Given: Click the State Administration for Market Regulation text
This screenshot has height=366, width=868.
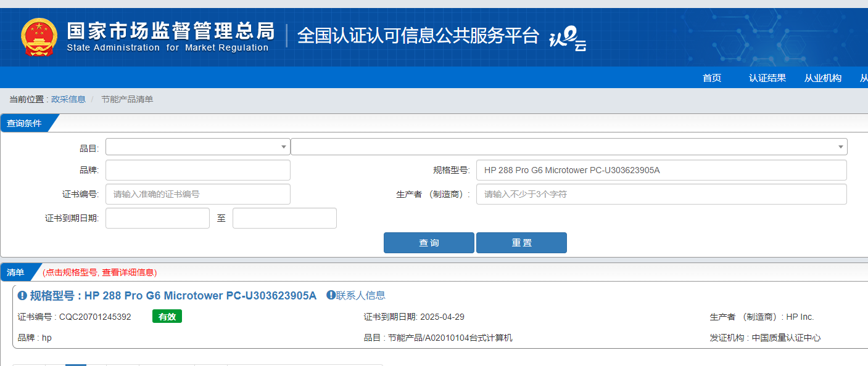Looking at the screenshot, I should [x=168, y=48].
